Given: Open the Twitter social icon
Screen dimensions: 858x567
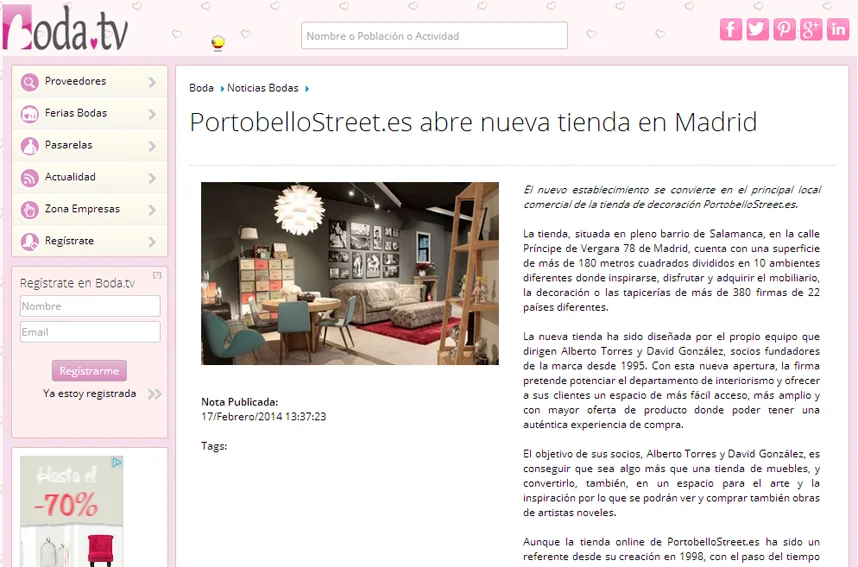Looking at the screenshot, I should pyautogui.click(x=757, y=29).
